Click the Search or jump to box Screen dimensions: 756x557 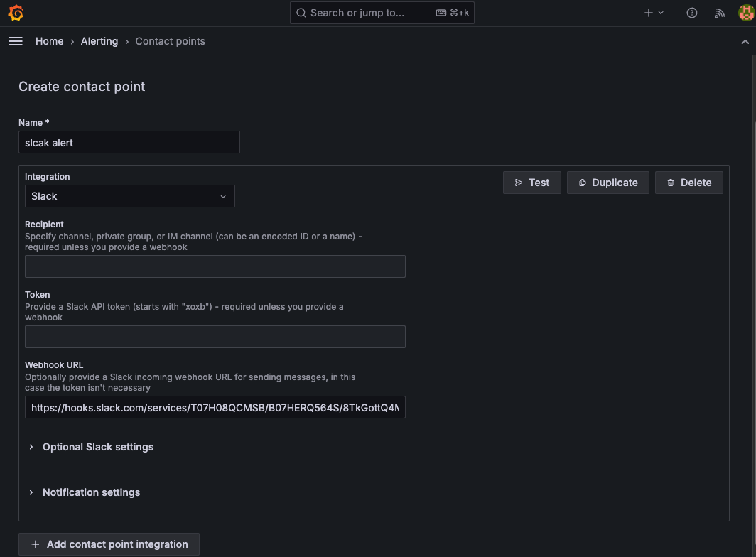pos(382,13)
